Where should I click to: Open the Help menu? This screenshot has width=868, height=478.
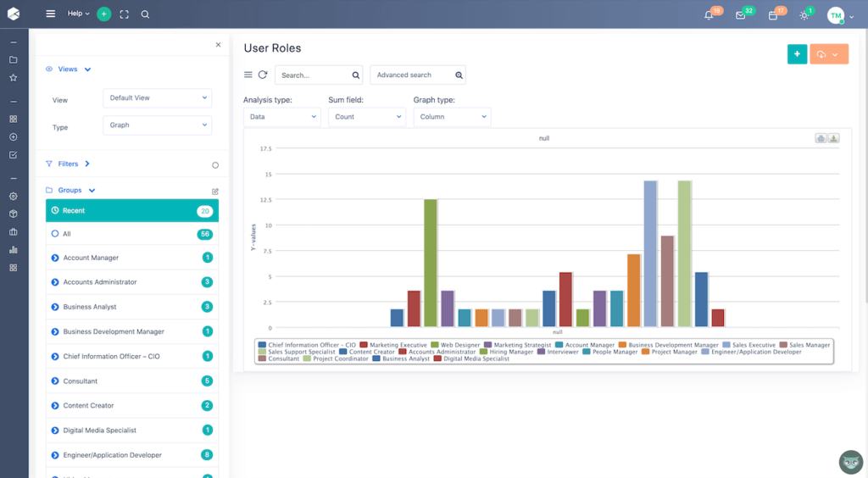(x=78, y=14)
